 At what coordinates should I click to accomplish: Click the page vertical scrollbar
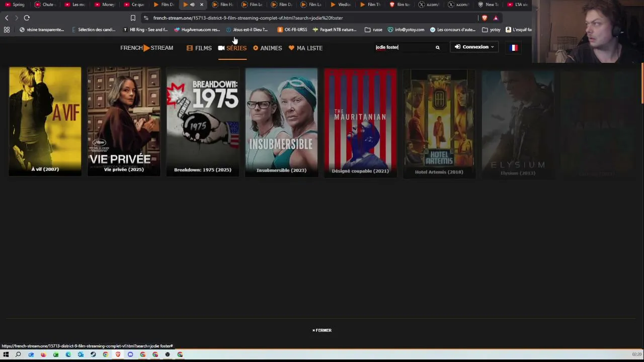pyautogui.click(x=642, y=83)
